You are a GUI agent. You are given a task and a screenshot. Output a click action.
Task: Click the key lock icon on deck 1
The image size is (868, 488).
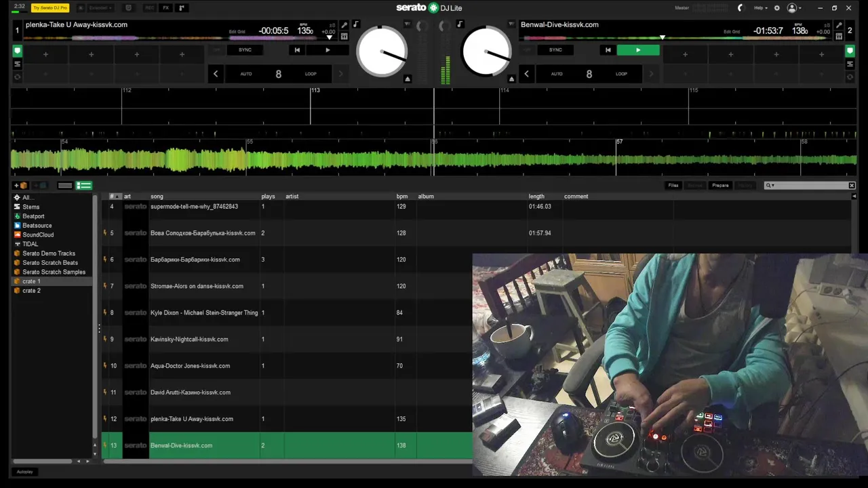[x=344, y=25]
